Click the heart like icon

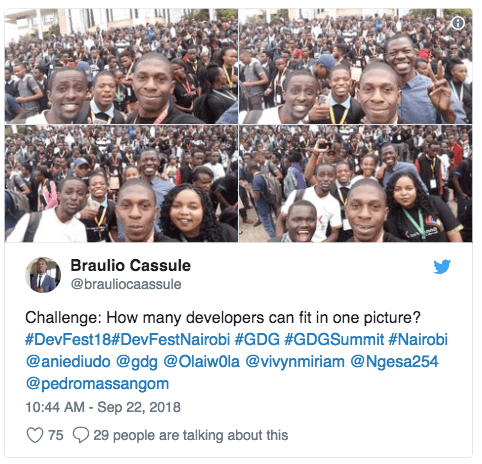tap(35, 435)
